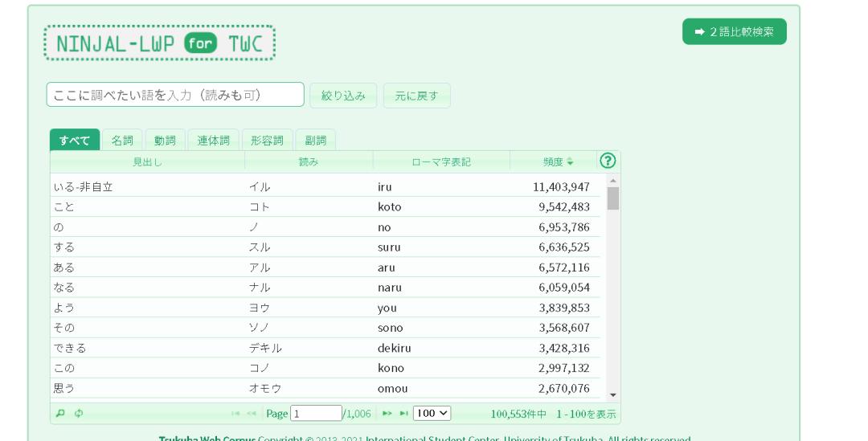Viewport: 868px width, 441px height.
Task: Click the frequency 6,572,116 cell
Action: (x=564, y=267)
